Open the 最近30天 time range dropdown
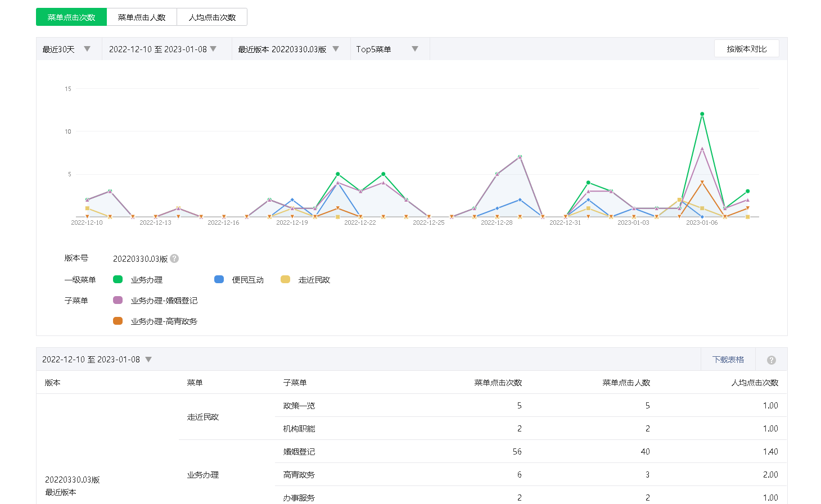821x504 pixels. tap(66, 49)
